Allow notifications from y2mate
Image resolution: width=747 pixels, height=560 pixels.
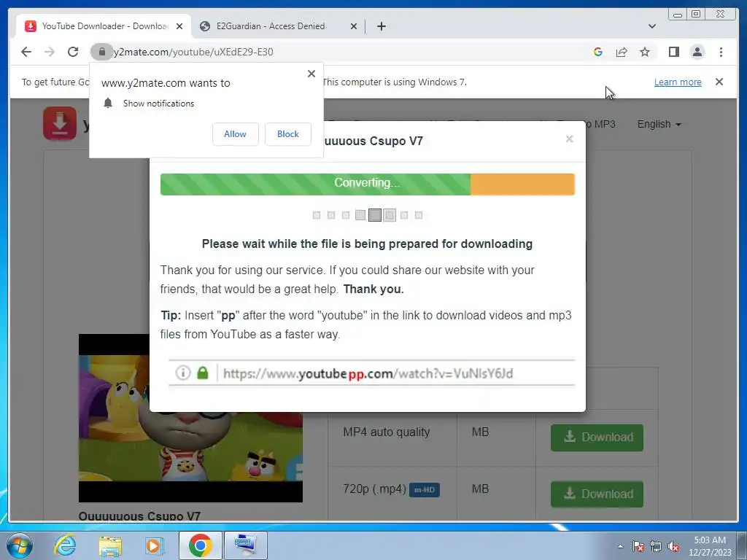pyautogui.click(x=236, y=134)
